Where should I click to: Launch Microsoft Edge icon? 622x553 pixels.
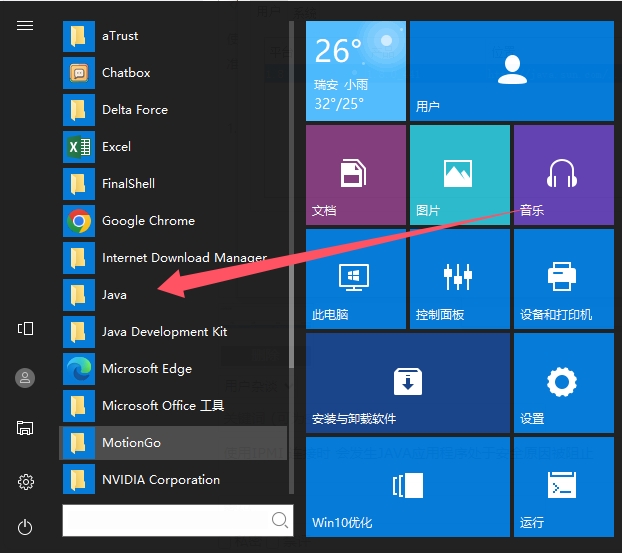[79, 369]
